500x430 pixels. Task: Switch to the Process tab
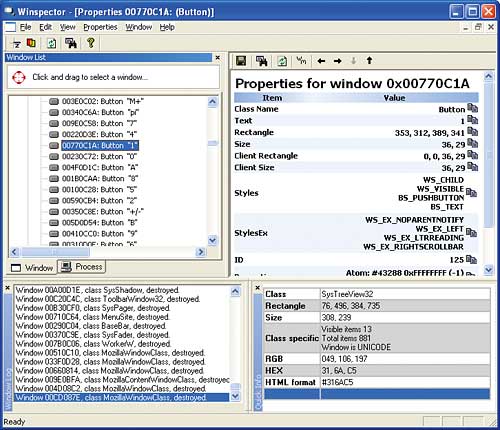click(x=82, y=267)
